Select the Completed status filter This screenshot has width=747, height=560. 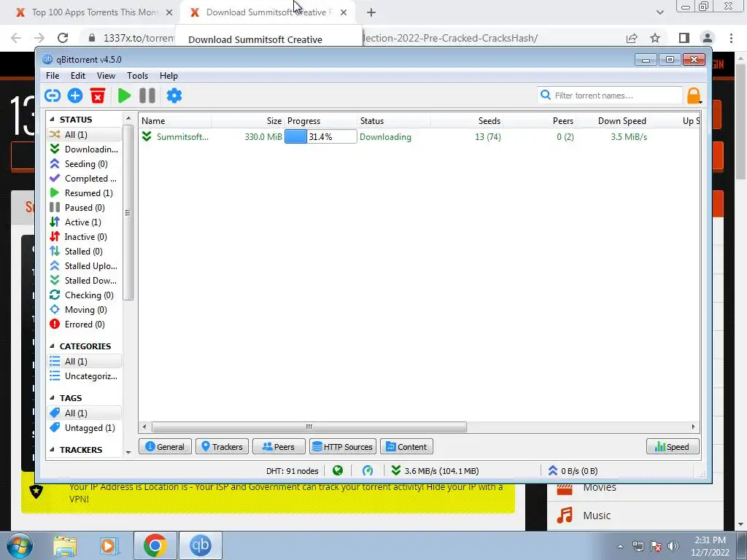pos(85,179)
